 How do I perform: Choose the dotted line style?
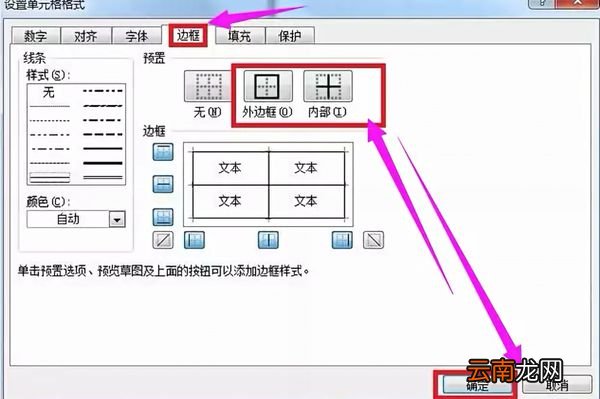[x=50, y=121]
